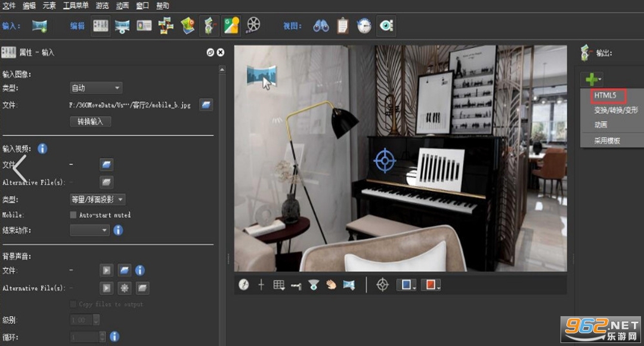
Task: Click the 级别 value stepper
Action: tap(96, 320)
